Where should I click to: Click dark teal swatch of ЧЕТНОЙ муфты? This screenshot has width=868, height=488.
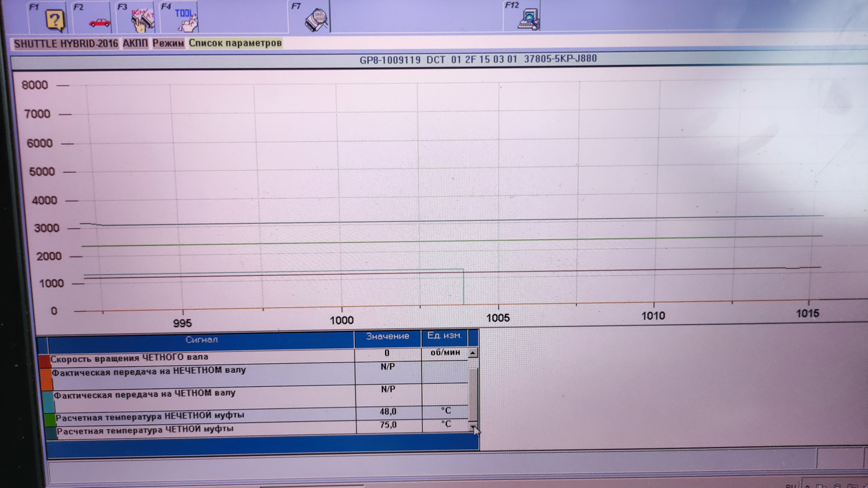[51, 433]
